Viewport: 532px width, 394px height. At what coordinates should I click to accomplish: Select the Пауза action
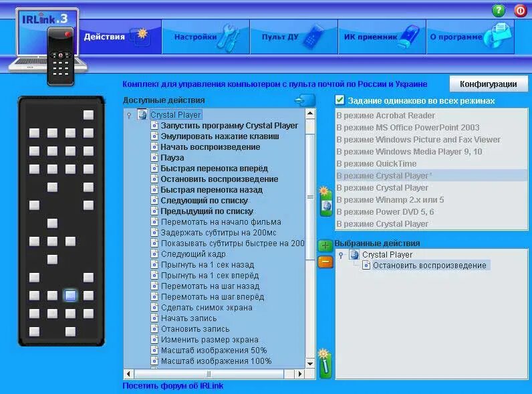pos(172,158)
